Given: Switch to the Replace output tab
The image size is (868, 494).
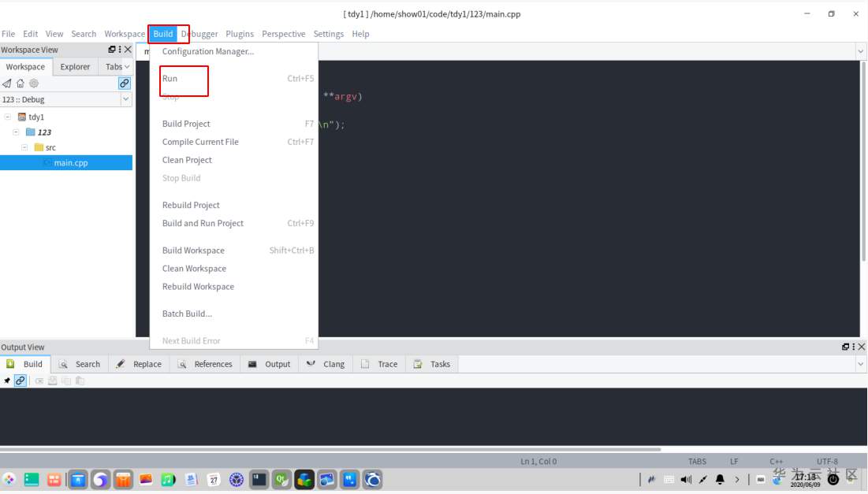Looking at the screenshot, I should [139, 364].
